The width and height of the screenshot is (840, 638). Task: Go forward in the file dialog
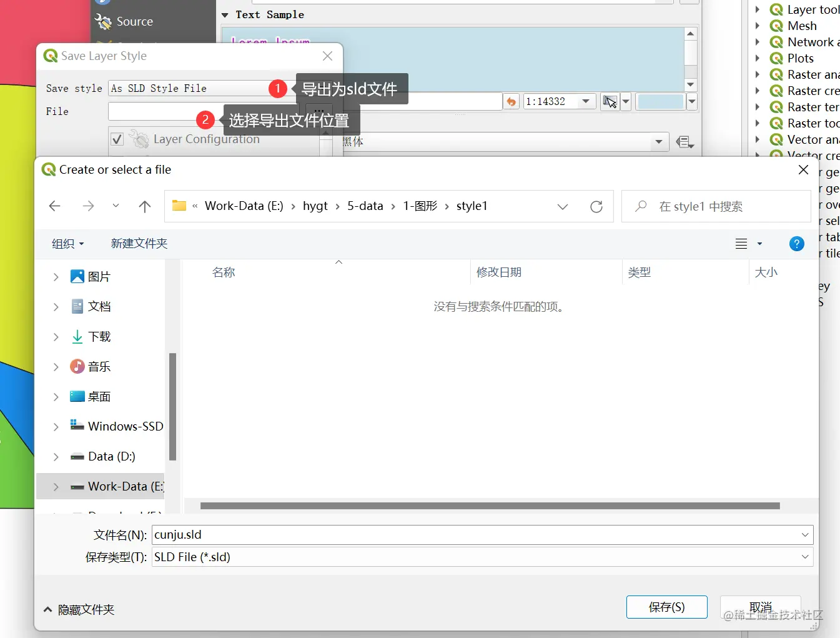point(88,206)
